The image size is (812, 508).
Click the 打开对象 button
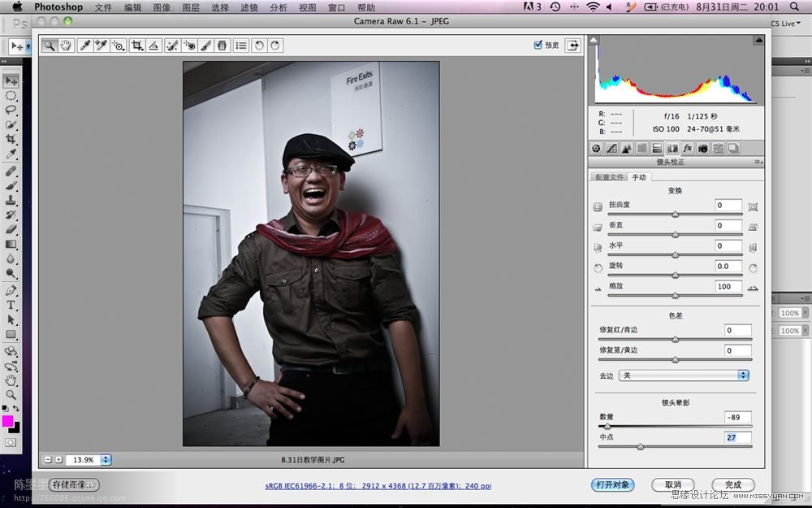point(612,484)
